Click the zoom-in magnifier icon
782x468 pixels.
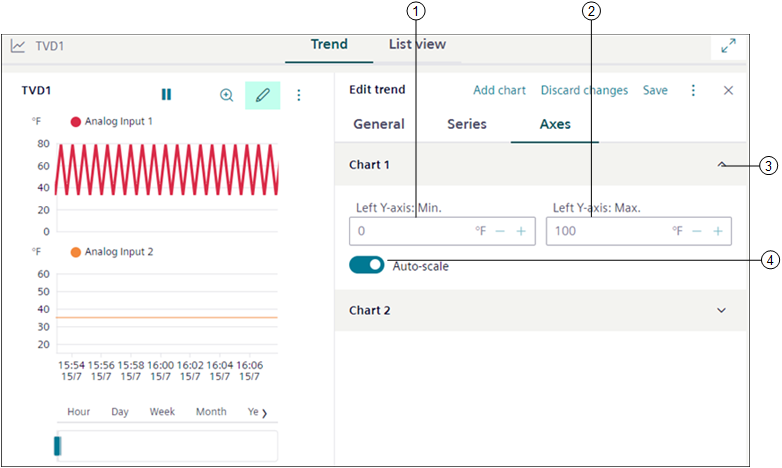coord(227,95)
